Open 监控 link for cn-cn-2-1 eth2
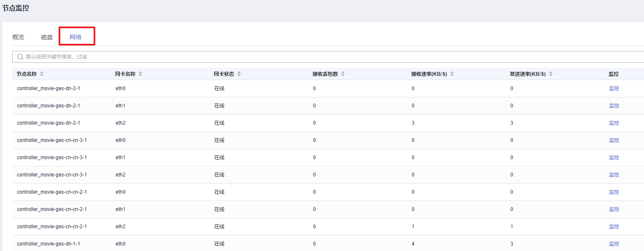 (614, 227)
